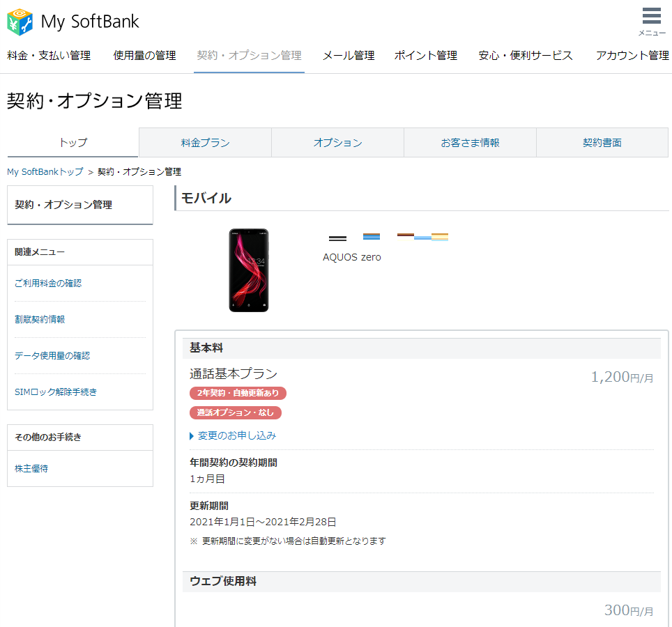The image size is (672, 627).
Task: Click the ウェブ使用料 section header
Action: (422, 581)
